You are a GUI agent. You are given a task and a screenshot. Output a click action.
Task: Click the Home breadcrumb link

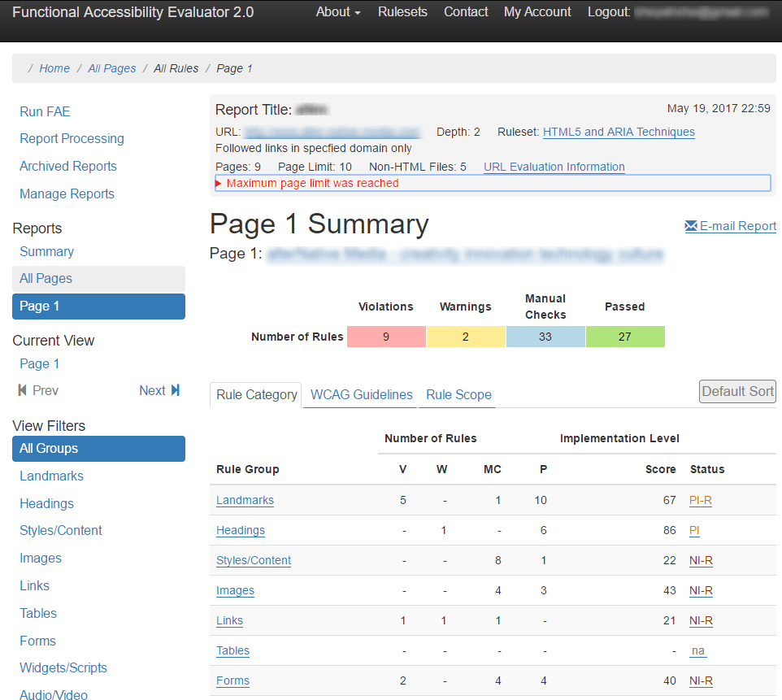click(x=54, y=68)
